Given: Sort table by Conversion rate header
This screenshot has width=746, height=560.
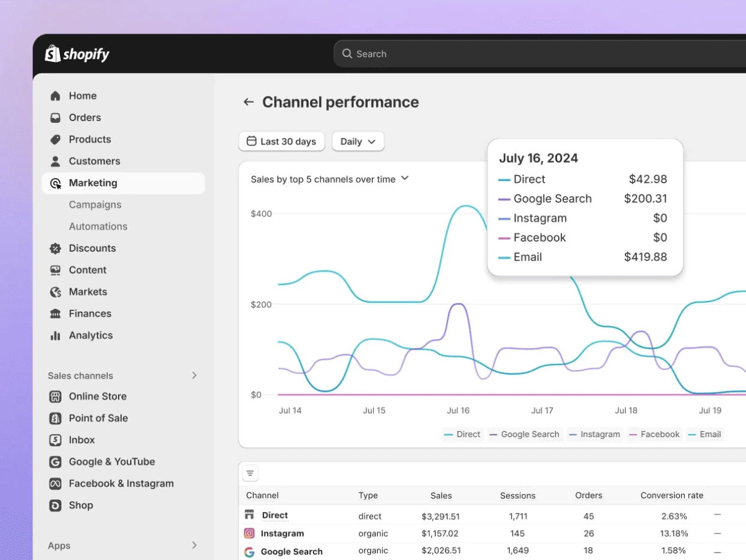Looking at the screenshot, I should point(672,495).
